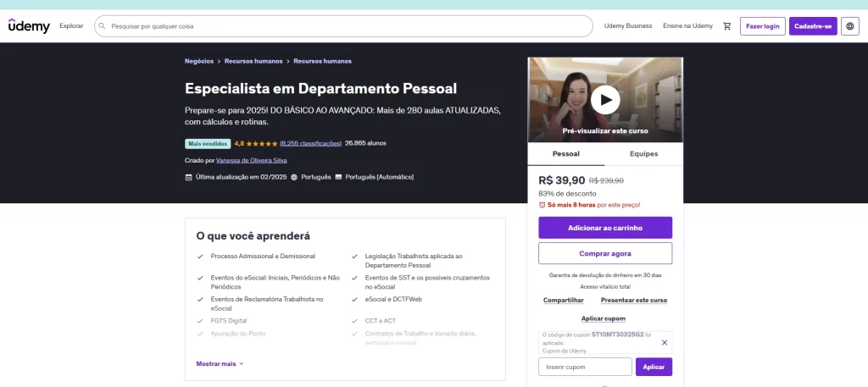Image resolution: width=868 pixels, height=387 pixels.
Task: Click the Mais vendidos badge
Action: pyautogui.click(x=208, y=144)
